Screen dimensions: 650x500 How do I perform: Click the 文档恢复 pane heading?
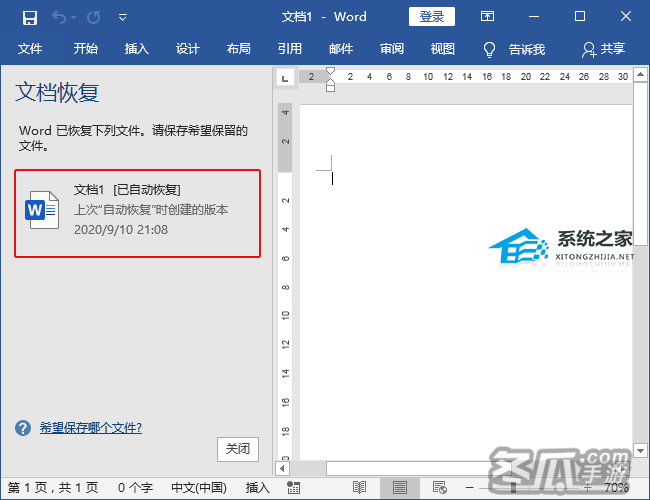[x=57, y=92]
